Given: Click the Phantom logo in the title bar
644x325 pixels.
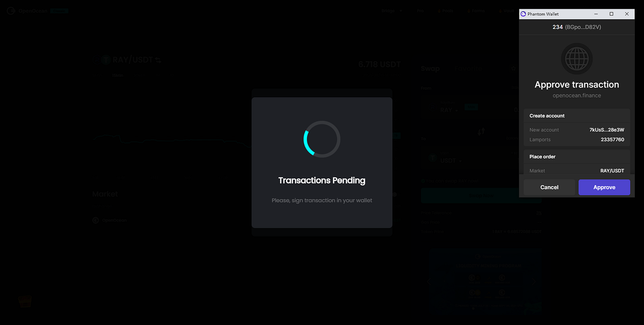Looking at the screenshot, I should point(523,14).
